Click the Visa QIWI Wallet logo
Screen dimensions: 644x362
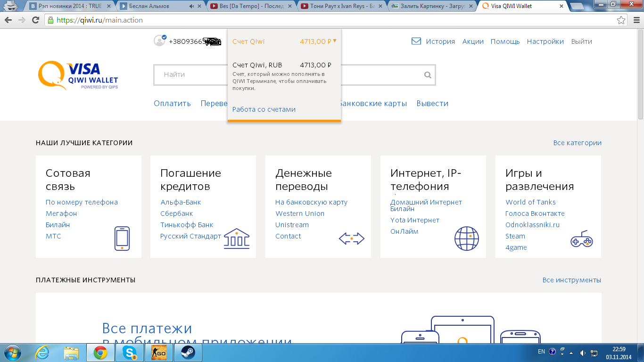coord(78,75)
